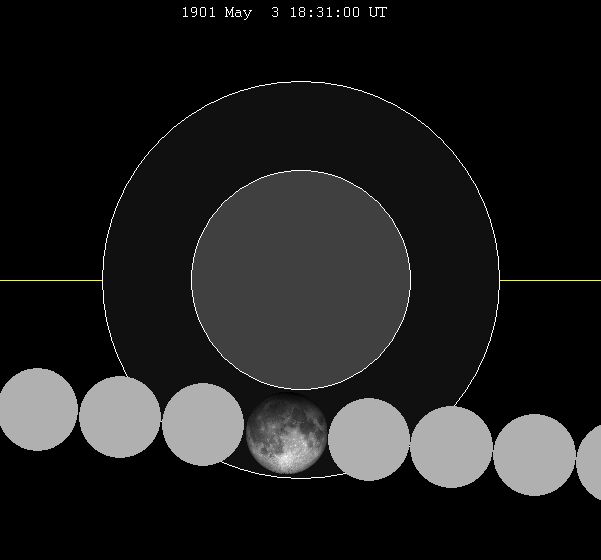601x560 pixels.
Task: Click the center of the inner umbra circle
Action: pos(300,280)
